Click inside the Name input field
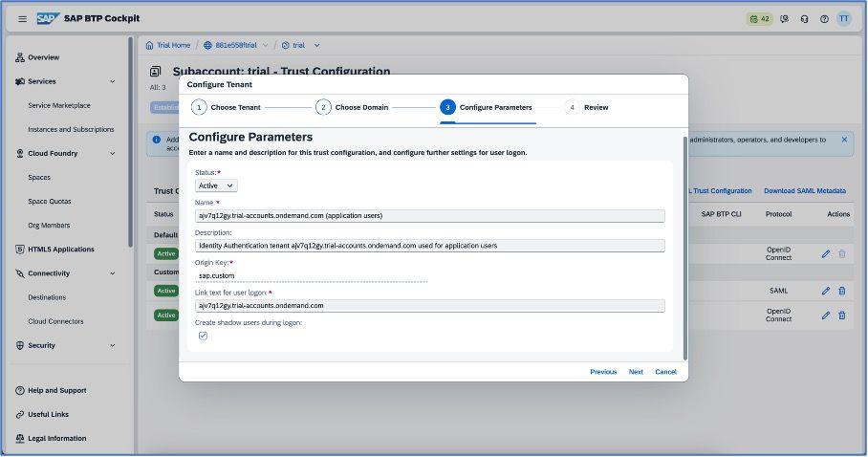 [429, 215]
